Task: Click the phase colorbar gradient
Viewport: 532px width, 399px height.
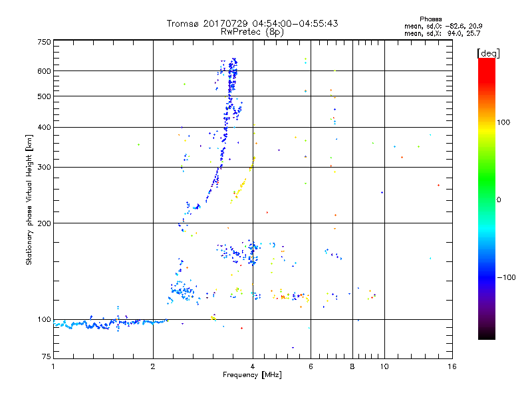Action: pyautogui.click(x=487, y=199)
